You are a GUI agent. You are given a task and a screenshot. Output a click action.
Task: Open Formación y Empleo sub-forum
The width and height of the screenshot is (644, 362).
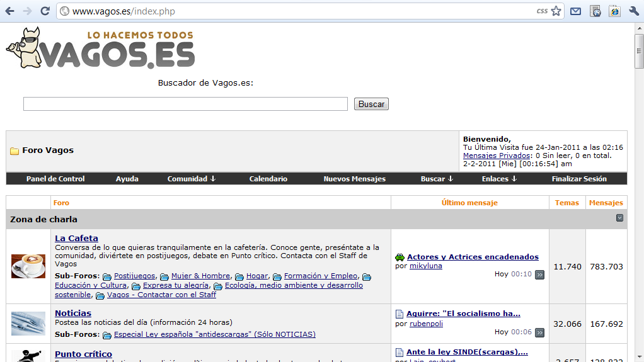(x=321, y=276)
